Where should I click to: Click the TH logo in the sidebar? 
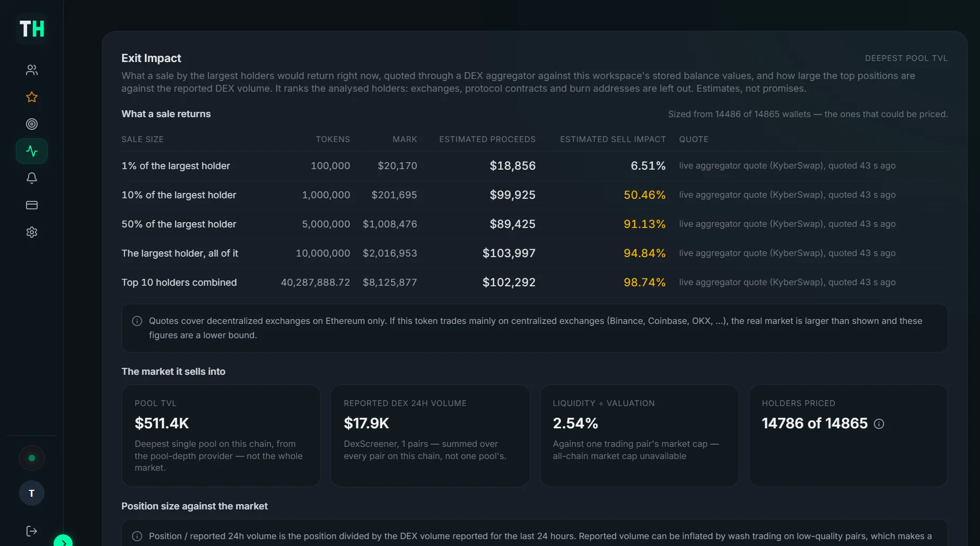coord(32,29)
